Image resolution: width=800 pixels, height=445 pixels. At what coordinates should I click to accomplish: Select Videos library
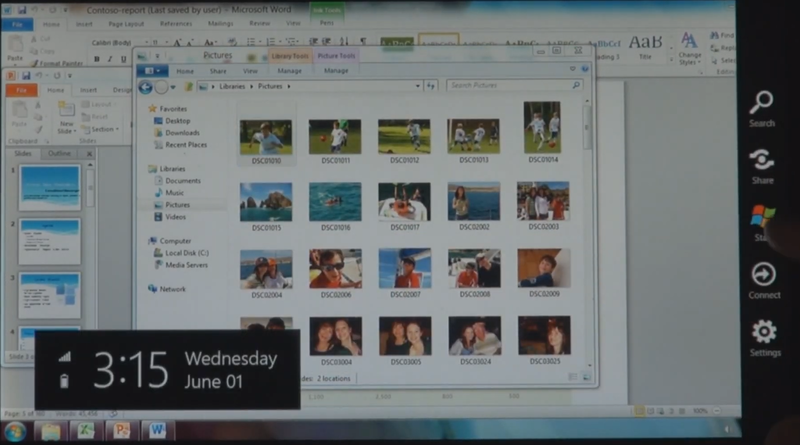pos(170,217)
